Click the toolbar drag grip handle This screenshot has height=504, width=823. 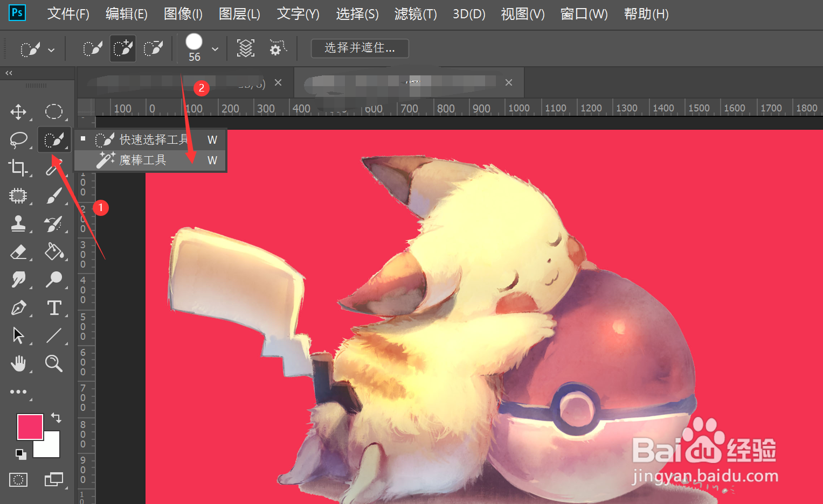click(36, 86)
